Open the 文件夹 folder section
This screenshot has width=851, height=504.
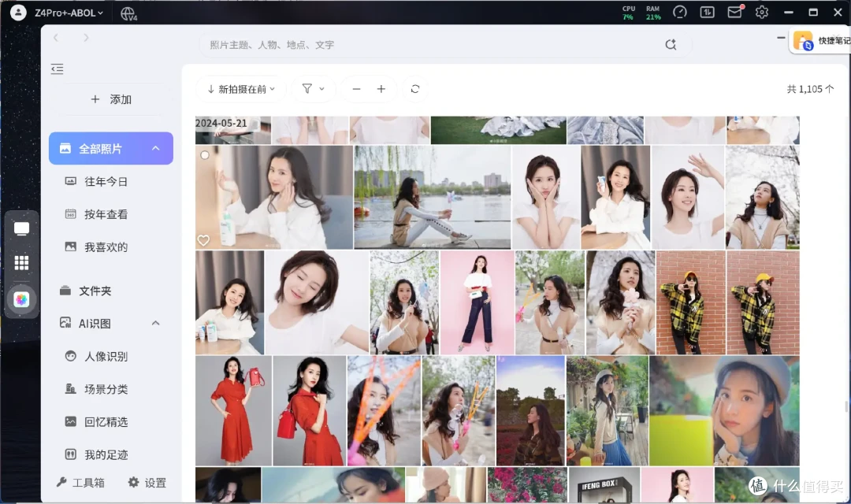[x=95, y=291]
